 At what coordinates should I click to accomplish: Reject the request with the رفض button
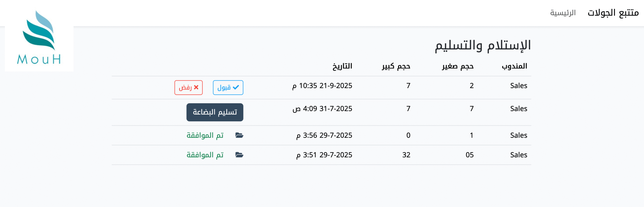click(x=188, y=87)
